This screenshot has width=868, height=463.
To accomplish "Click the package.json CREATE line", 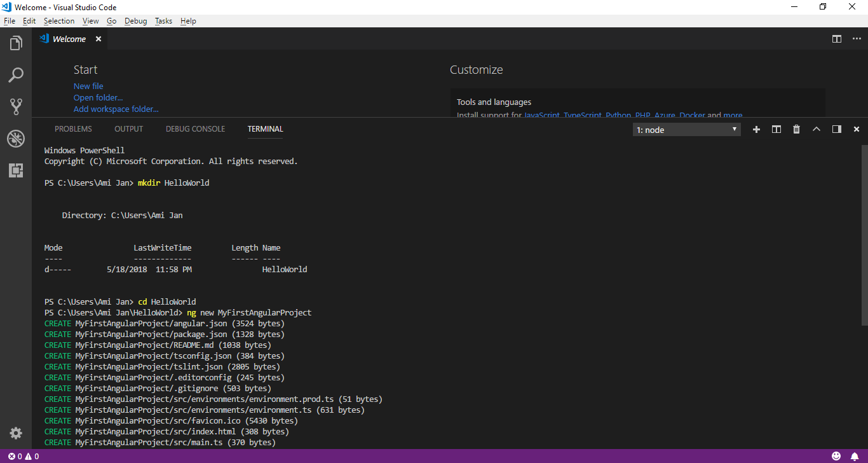I will coord(165,335).
